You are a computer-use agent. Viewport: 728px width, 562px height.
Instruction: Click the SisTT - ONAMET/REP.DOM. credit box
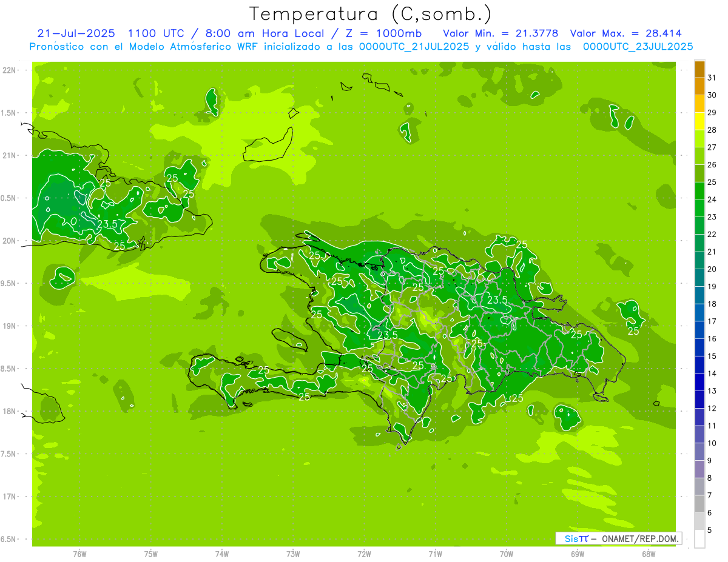[619, 538]
